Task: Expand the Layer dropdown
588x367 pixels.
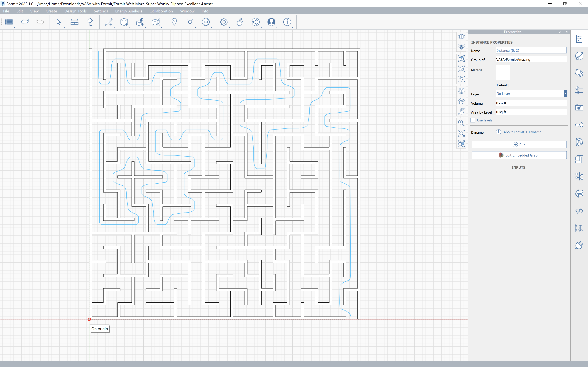Action: (x=565, y=94)
